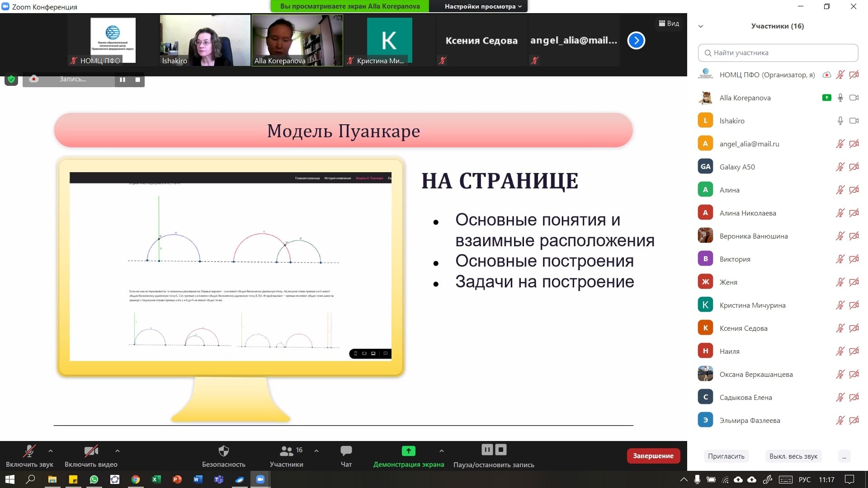Click the Найти участника search field

[x=777, y=53]
